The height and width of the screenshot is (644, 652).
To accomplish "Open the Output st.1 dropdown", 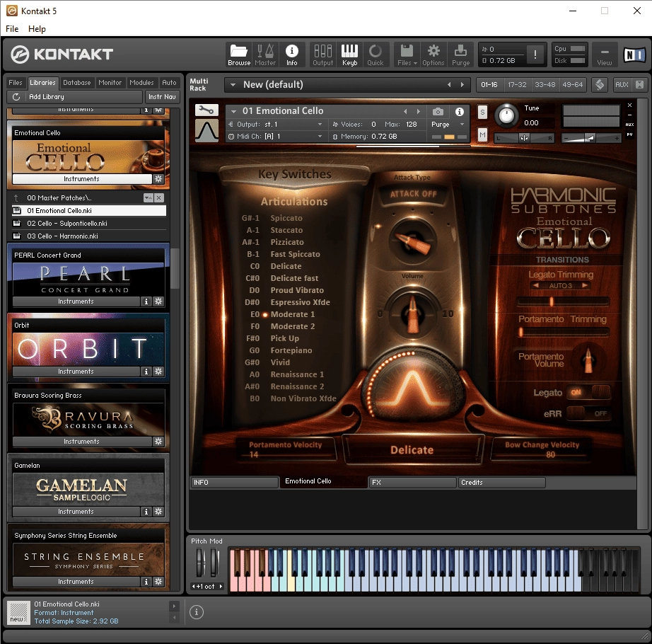I will pos(320,125).
